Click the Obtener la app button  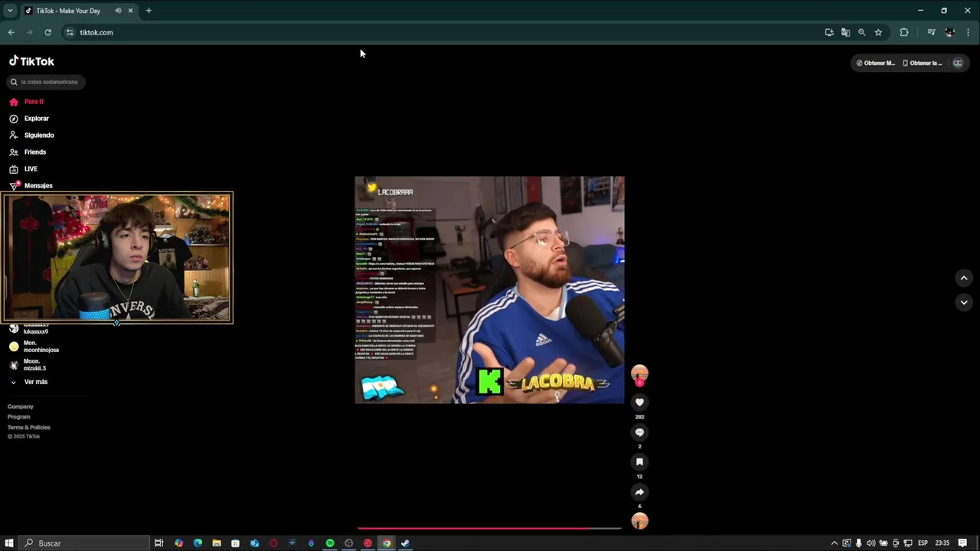pyautogui.click(x=923, y=63)
